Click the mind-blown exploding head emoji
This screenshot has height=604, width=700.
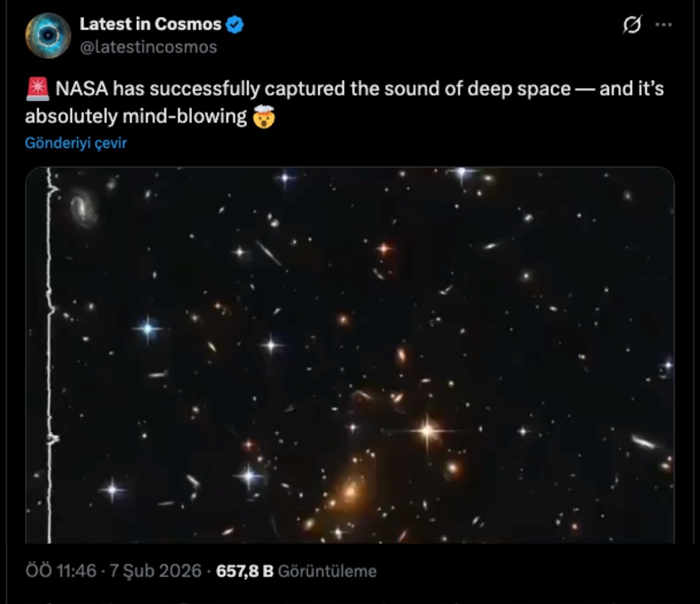tap(264, 117)
